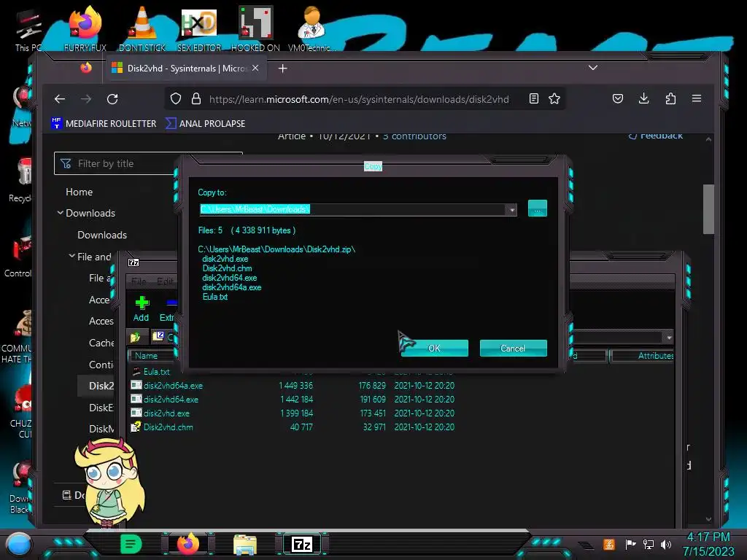Switch to 7-Zip on the taskbar
This screenshot has width=747, height=560.
[302, 544]
